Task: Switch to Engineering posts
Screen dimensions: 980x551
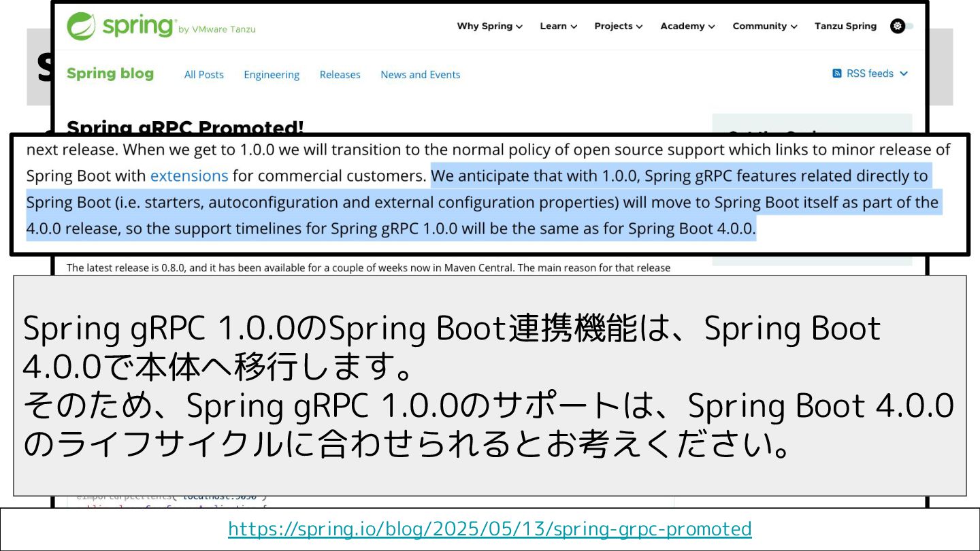Action: [272, 75]
